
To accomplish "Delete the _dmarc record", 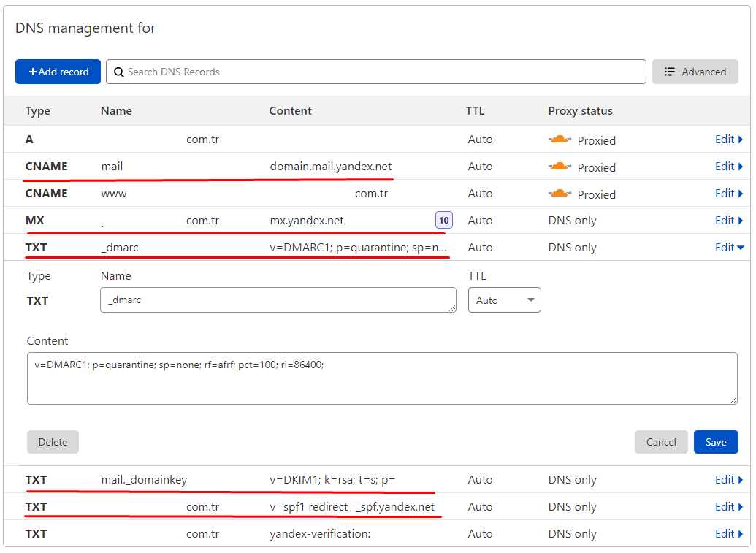I will [53, 442].
